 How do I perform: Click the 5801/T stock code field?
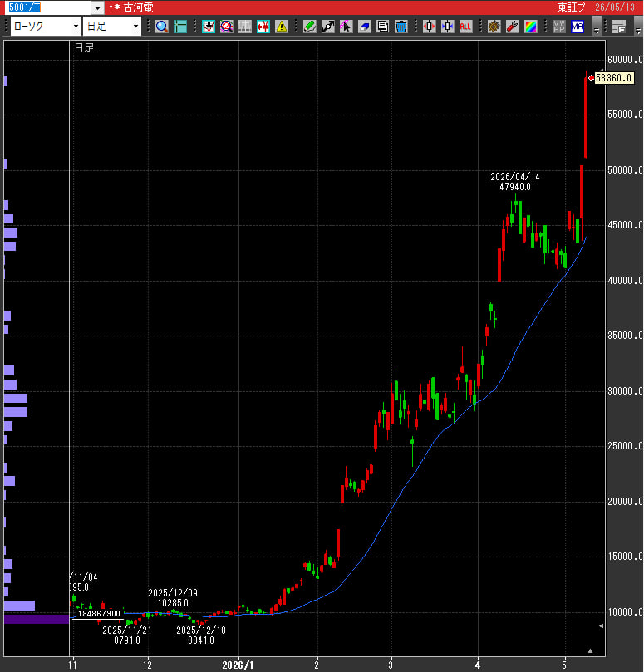[49, 7]
